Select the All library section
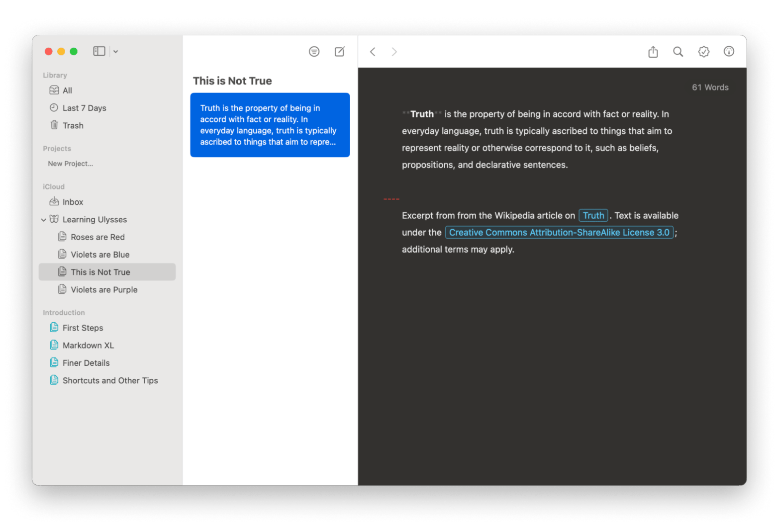 (67, 90)
